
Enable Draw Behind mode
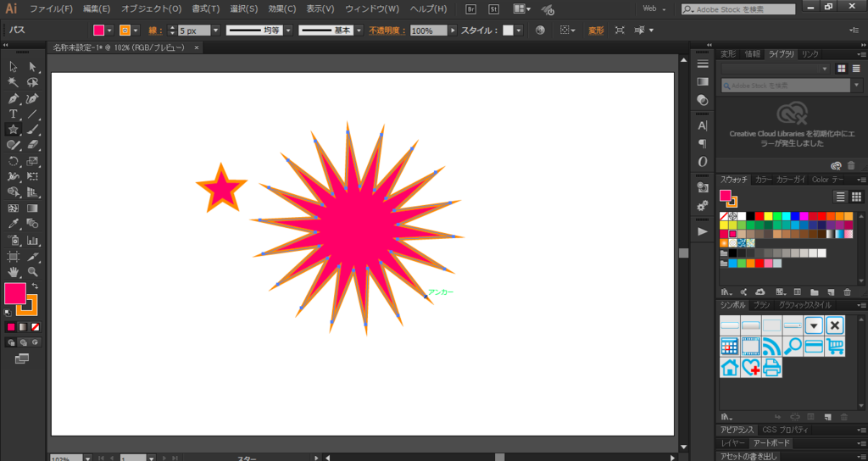pyautogui.click(x=23, y=342)
